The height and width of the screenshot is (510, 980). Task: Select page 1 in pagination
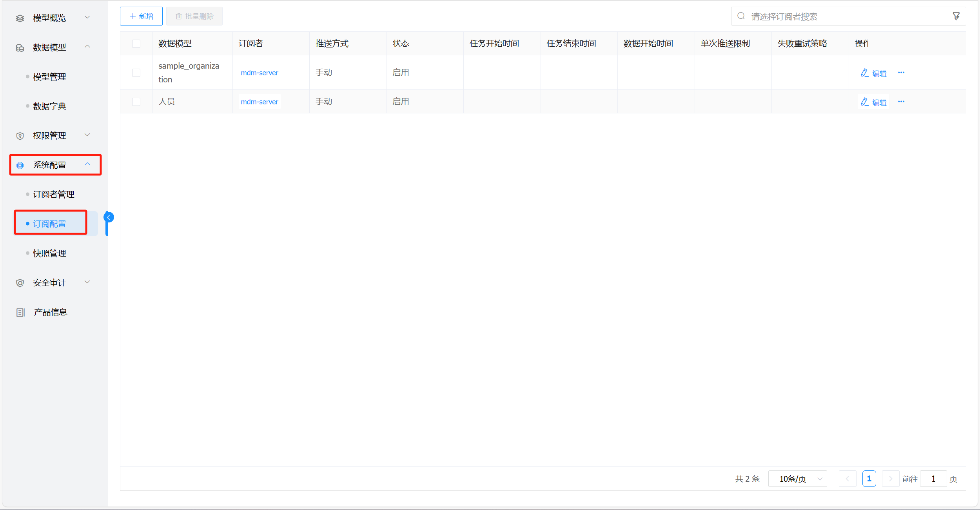point(869,479)
